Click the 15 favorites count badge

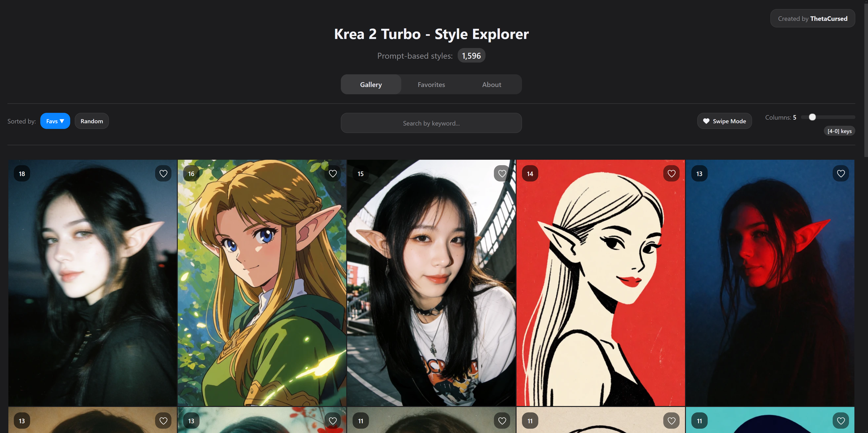coord(361,174)
